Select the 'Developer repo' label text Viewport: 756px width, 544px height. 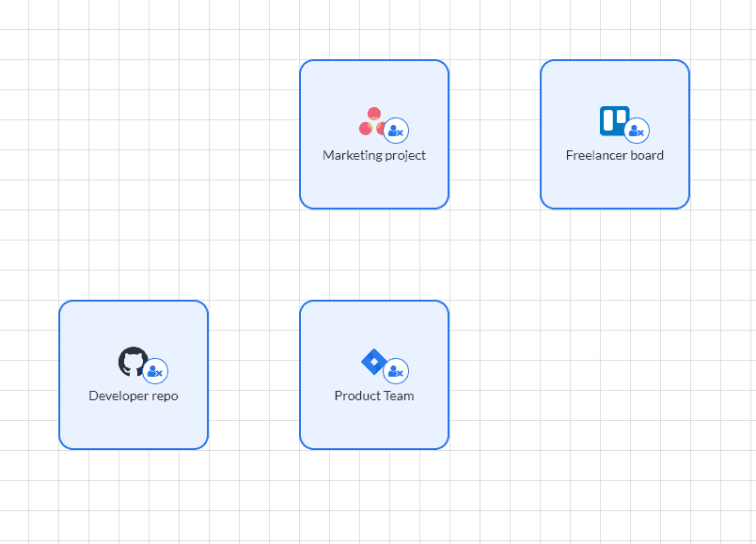(x=134, y=396)
